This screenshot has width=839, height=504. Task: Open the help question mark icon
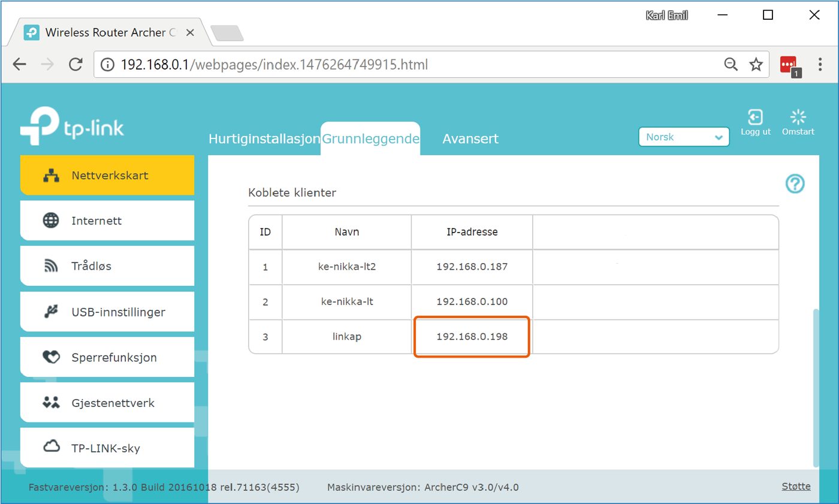(x=795, y=184)
